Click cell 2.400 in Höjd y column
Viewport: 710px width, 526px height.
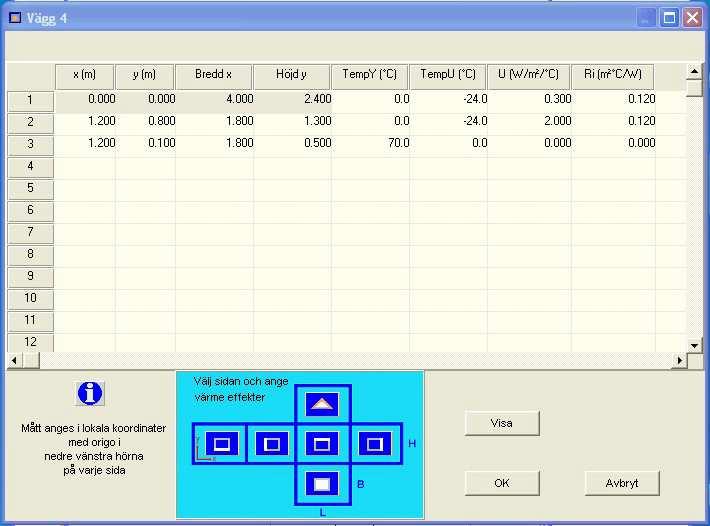tap(293, 101)
